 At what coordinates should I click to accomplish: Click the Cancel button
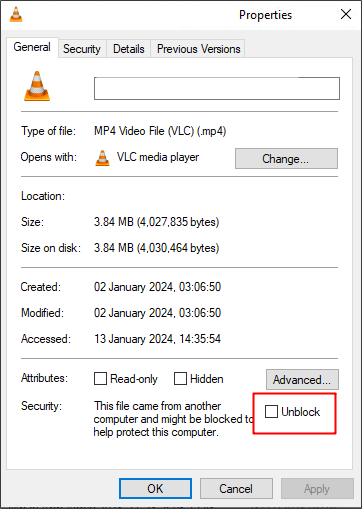236,489
